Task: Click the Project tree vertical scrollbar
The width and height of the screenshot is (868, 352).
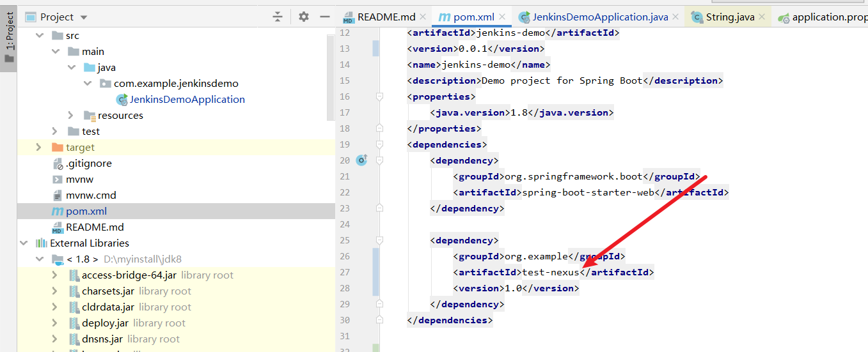Action: [x=331, y=77]
